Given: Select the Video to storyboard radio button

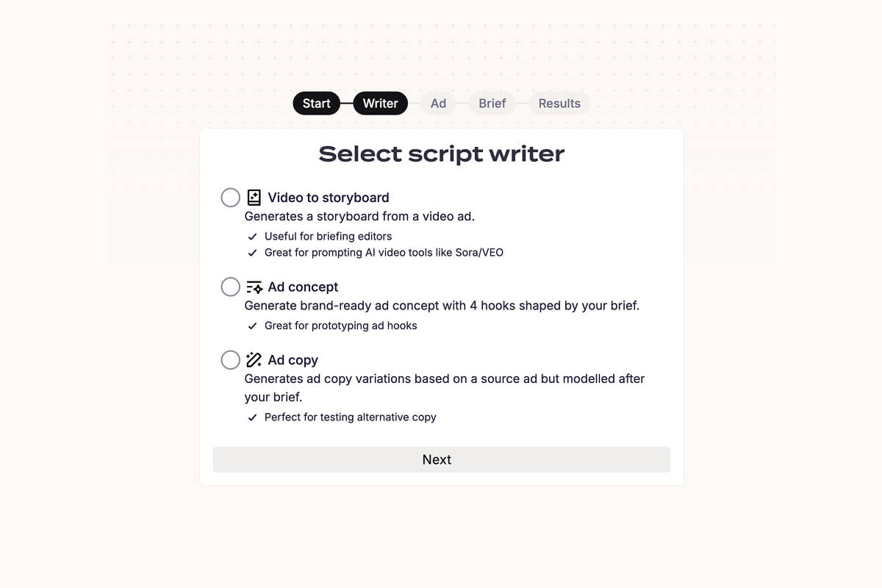Looking at the screenshot, I should pos(230,197).
